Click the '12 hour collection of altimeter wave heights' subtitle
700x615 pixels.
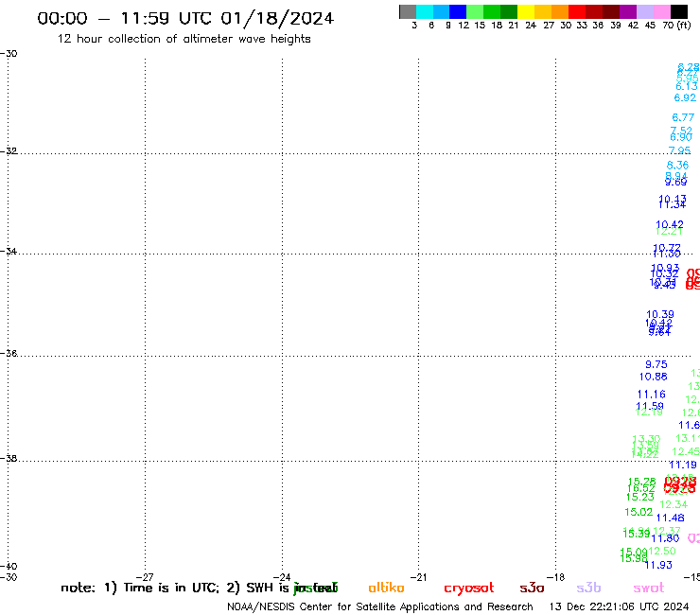(x=184, y=39)
